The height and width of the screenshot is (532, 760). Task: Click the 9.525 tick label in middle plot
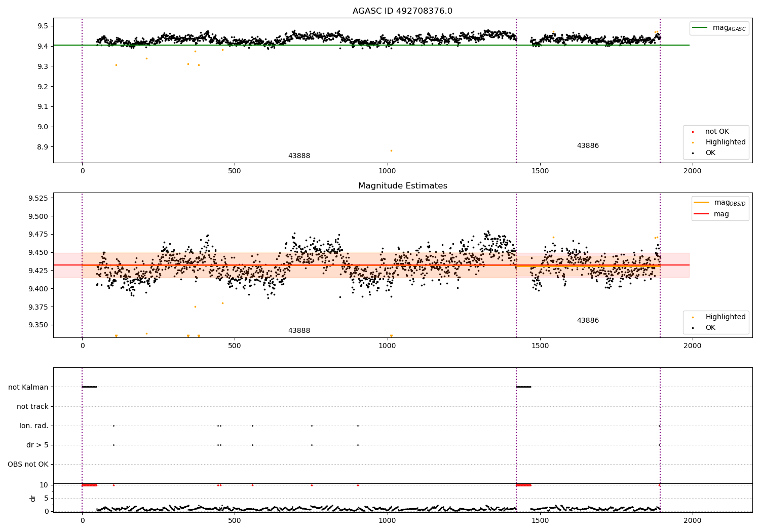tap(39, 198)
